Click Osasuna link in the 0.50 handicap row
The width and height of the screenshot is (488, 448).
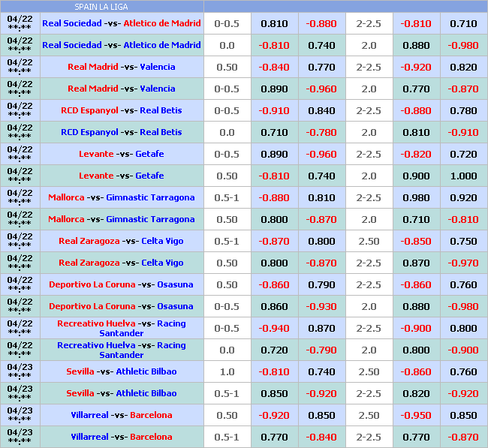(175, 284)
